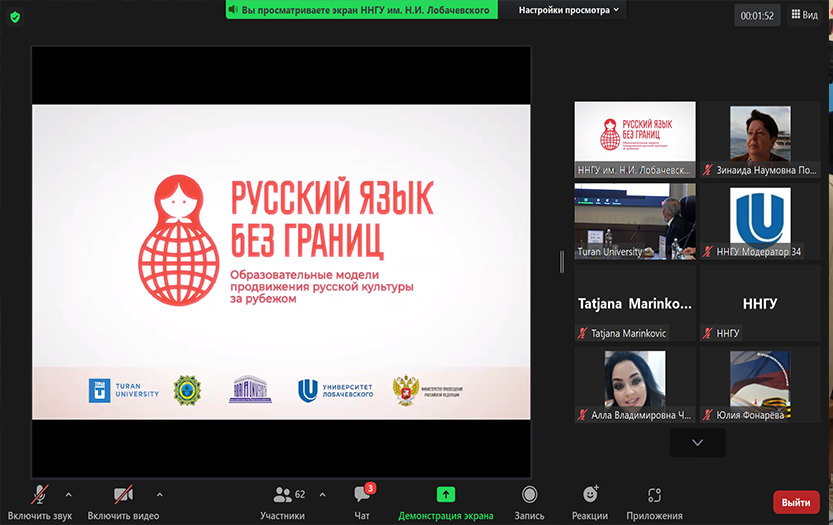This screenshot has height=525, width=833.
Task: Select the Зинаида Наумовна participant video tile
Action: coord(760,139)
